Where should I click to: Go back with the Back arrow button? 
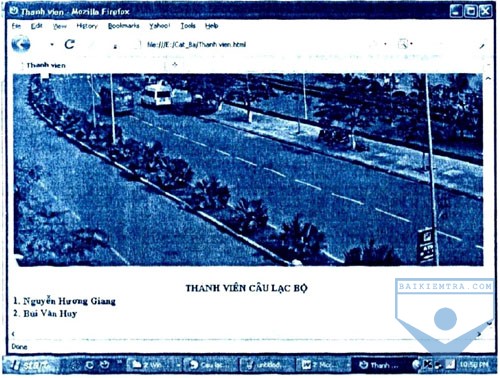(x=21, y=44)
